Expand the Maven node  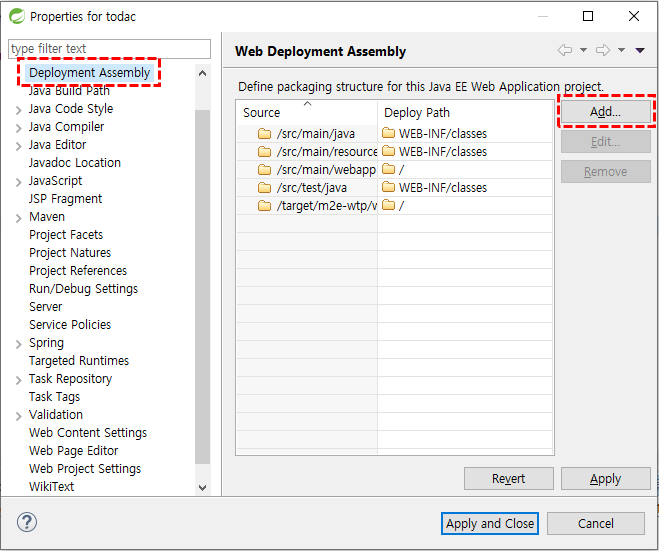pyautogui.click(x=18, y=219)
